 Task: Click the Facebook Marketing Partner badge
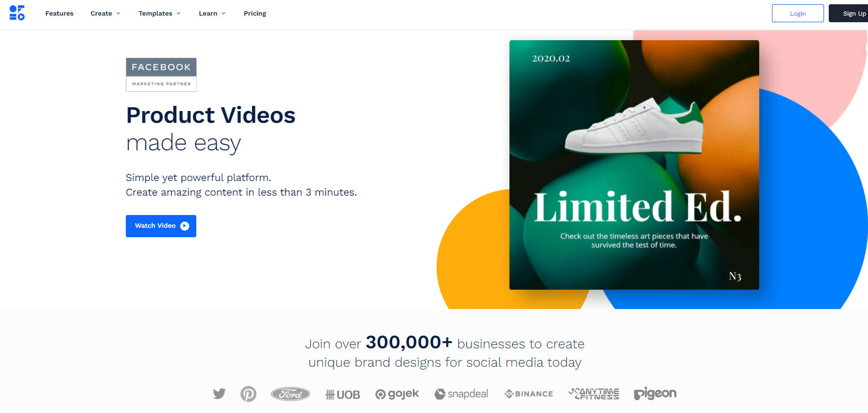161,75
